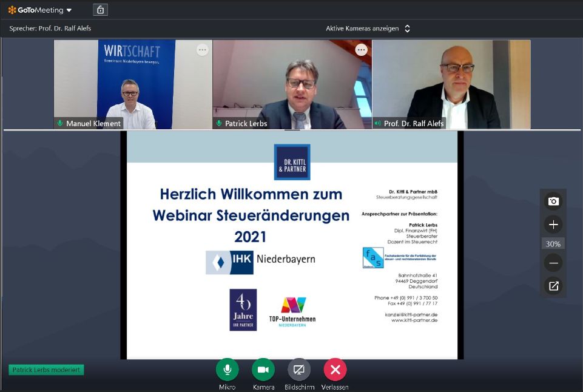Toggle screen sharing with Bildschirm button
Viewport: 583px width, 392px height.
[x=298, y=370]
